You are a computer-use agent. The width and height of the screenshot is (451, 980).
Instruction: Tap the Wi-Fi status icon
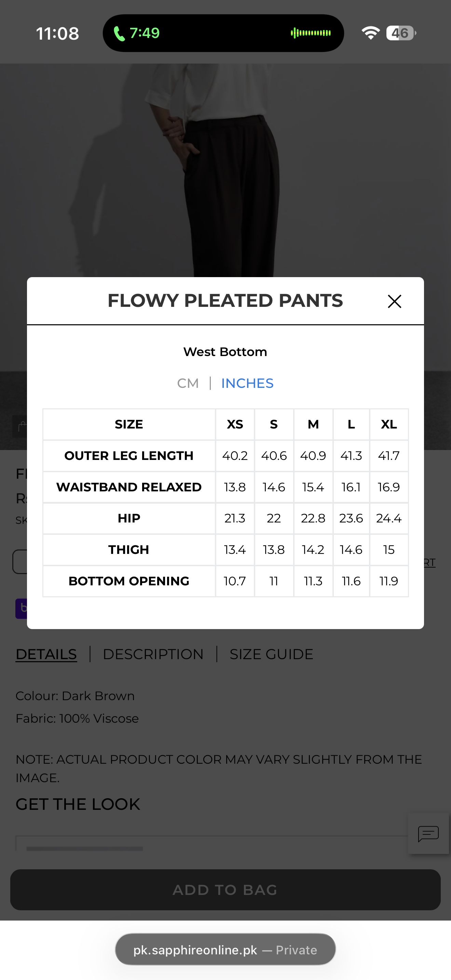(x=370, y=33)
